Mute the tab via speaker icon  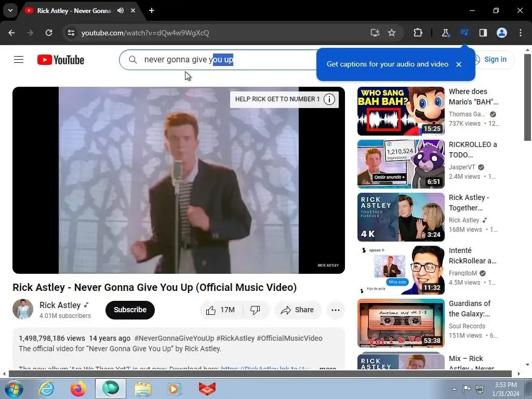coord(121,10)
